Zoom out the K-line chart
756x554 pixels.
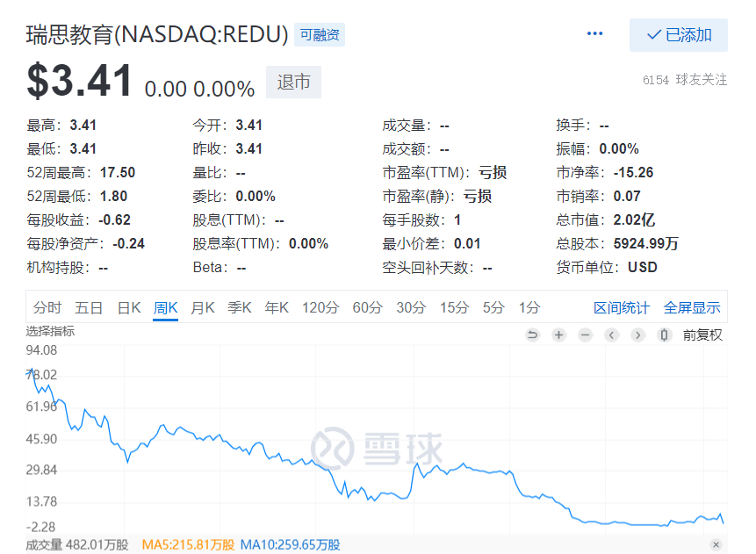pos(586,335)
